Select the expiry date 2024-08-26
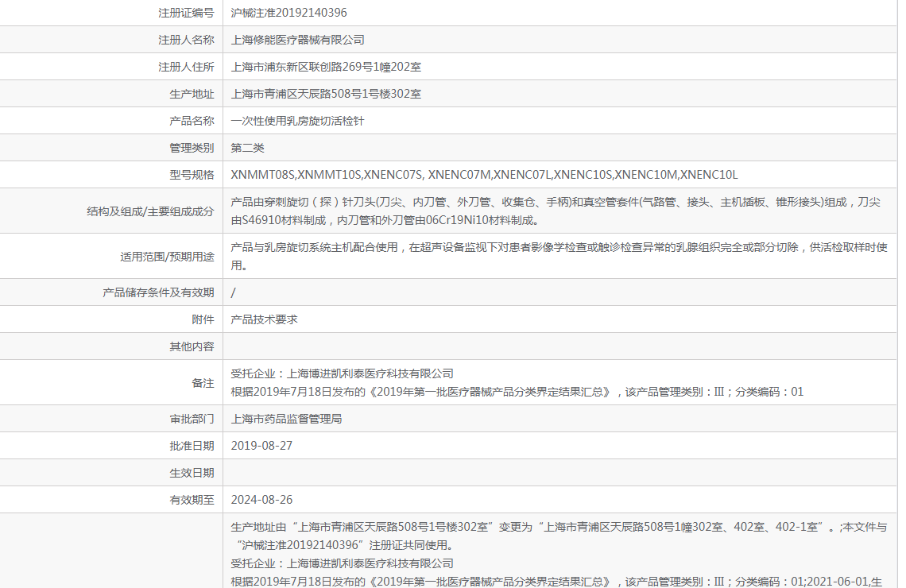 (261, 500)
